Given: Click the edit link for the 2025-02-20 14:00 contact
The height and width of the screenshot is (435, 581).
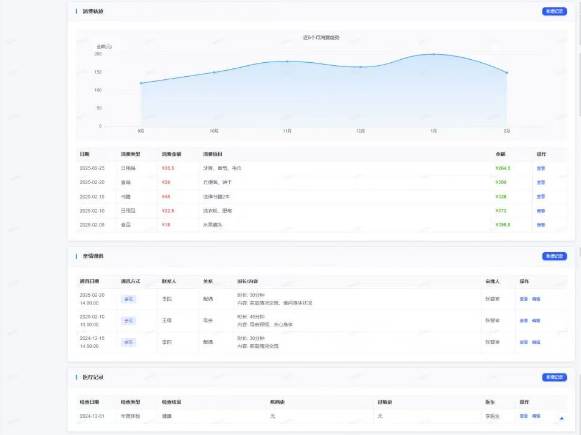Looking at the screenshot, I should (536, 299).
